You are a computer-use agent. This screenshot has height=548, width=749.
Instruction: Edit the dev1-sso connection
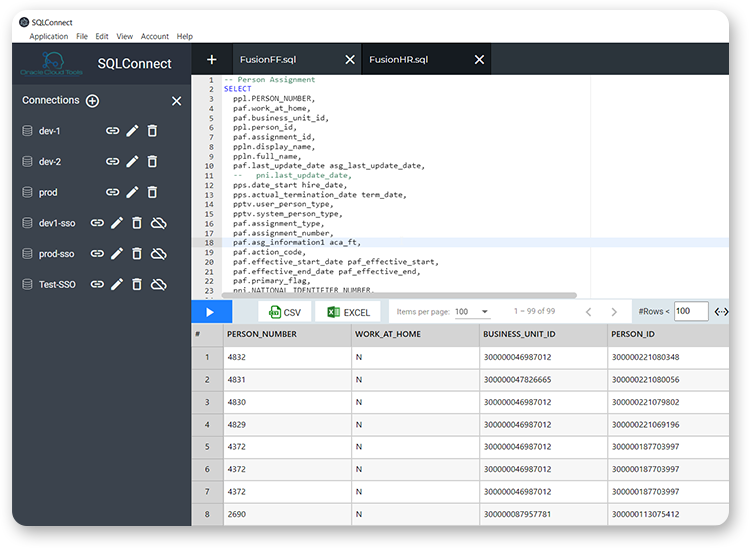tap(117, 223)
